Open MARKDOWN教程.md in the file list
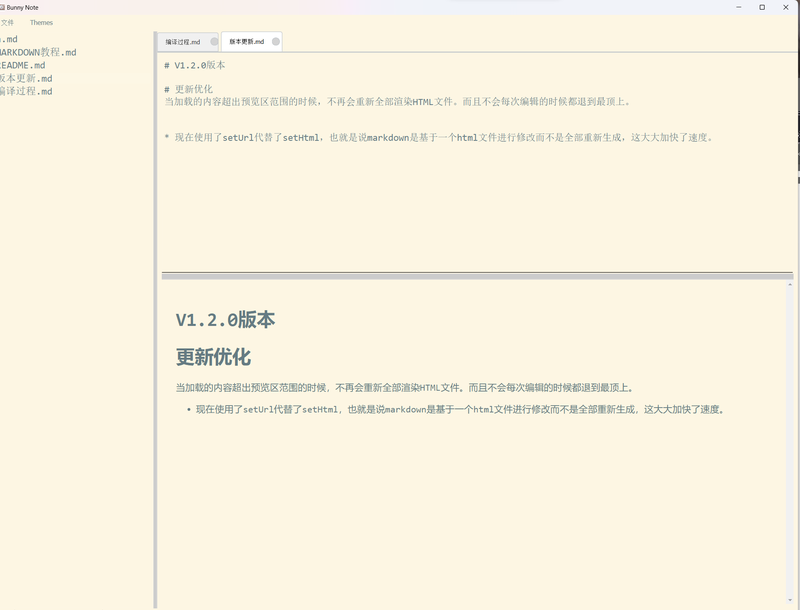800x610 pixels. [38, 52]
